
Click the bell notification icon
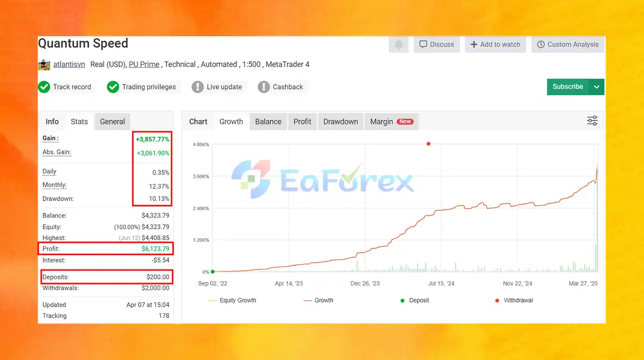pyautogui.click(x=398, y=44)
